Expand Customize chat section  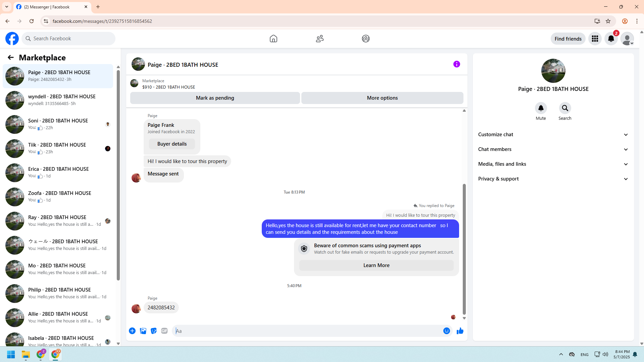[553, 135]
